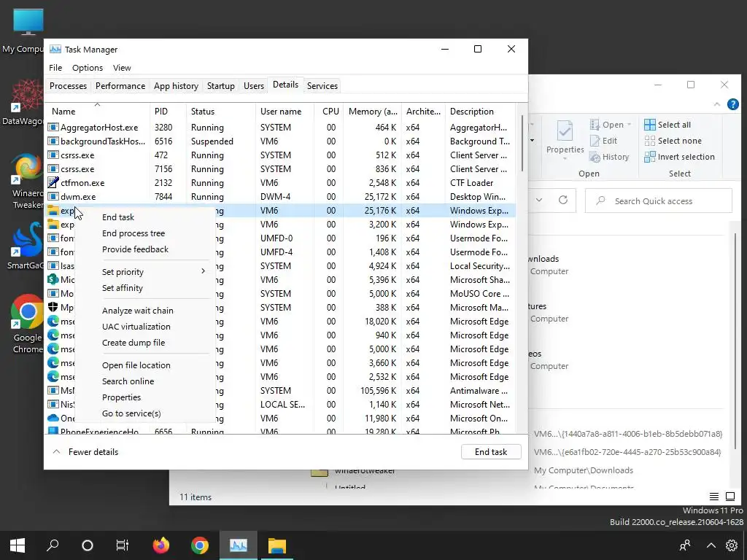Click the Refresh button in File Explorer
The width and height of the screenshot is (747, 560).
coord(563,200)
